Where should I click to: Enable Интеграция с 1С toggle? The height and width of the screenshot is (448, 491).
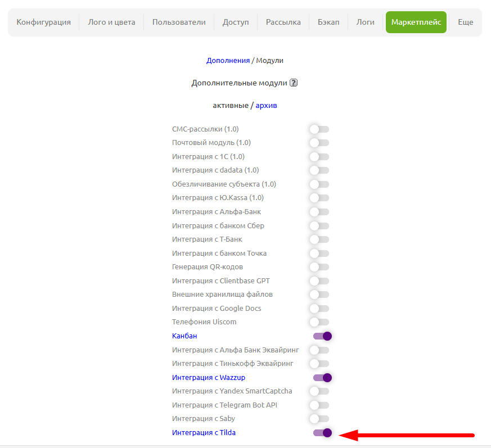[x=319, y=157]
